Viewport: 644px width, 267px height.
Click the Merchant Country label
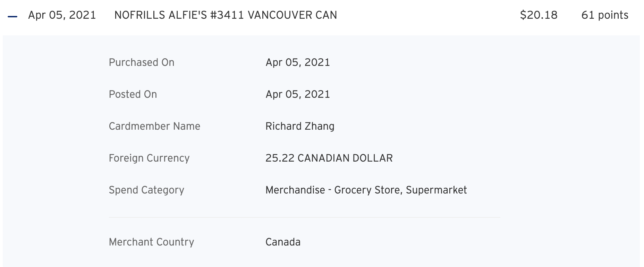pyautogui.click(x=151, y=242)
